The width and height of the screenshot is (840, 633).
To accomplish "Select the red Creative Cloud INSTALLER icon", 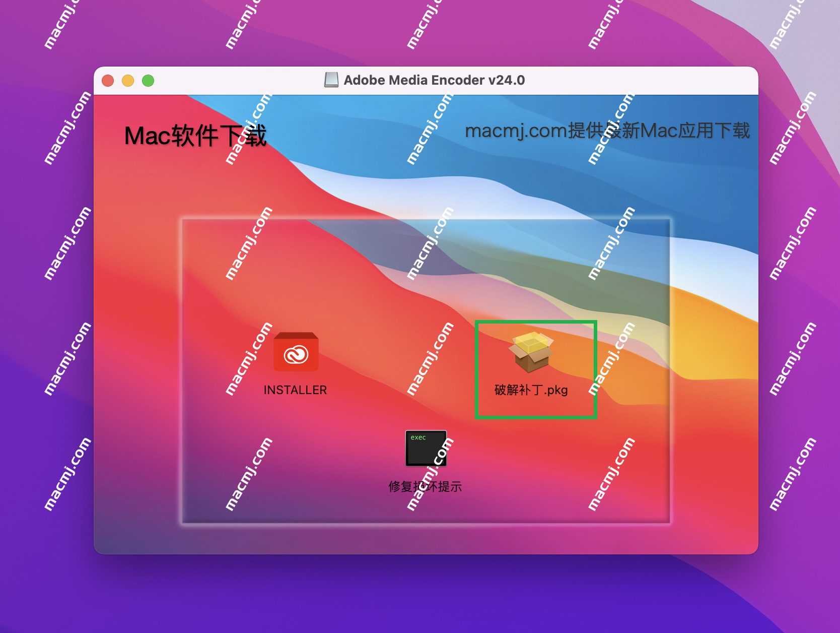I will click(296, 352).
